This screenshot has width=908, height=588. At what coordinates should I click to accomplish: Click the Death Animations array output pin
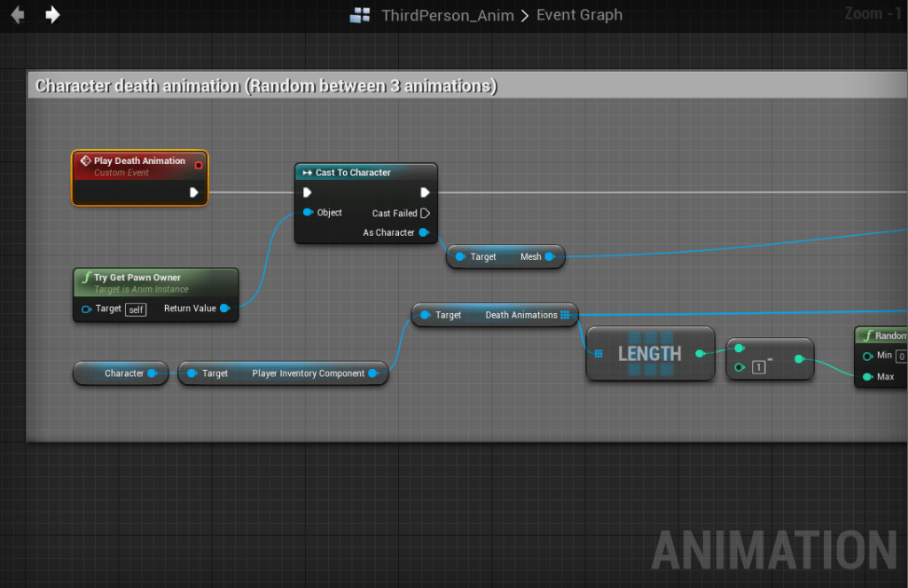(x=565, y=315)
